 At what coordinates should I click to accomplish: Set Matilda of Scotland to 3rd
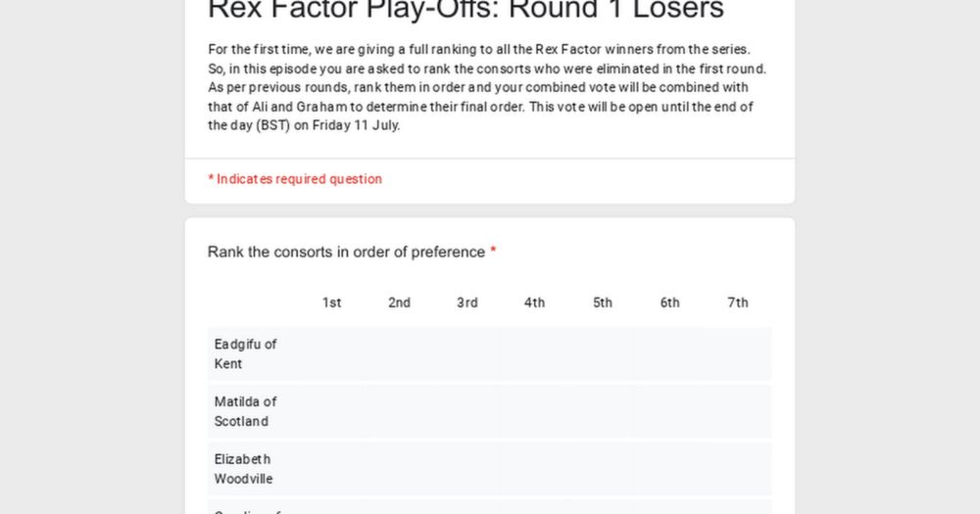466,411
